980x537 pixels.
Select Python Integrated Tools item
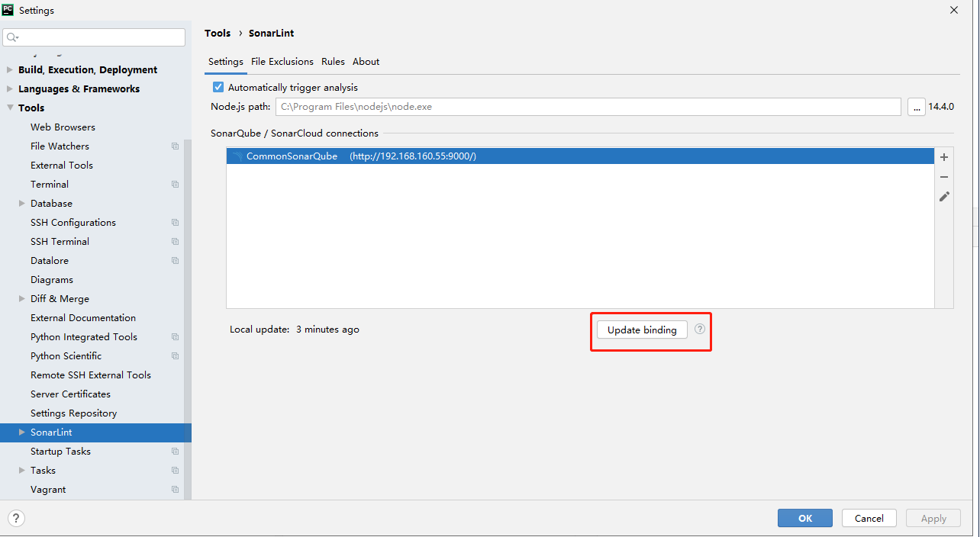tap(84, 337)
